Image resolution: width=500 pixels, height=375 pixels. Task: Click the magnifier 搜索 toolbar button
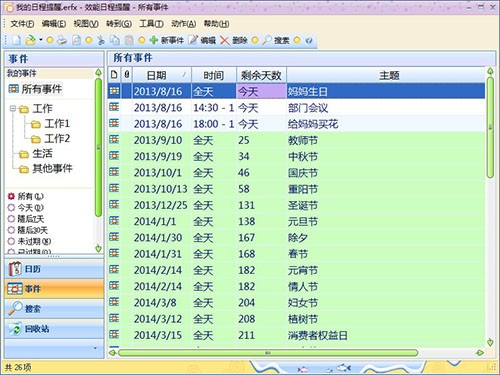pyautogui.click(x=276, y=40)
